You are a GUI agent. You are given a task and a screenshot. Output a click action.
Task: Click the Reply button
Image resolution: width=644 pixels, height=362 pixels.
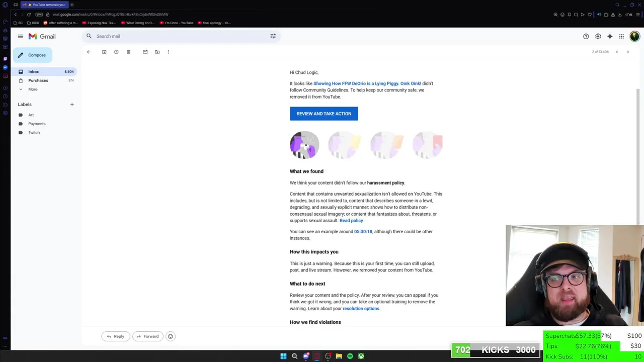pyautogui.click(x=115, y=336)
